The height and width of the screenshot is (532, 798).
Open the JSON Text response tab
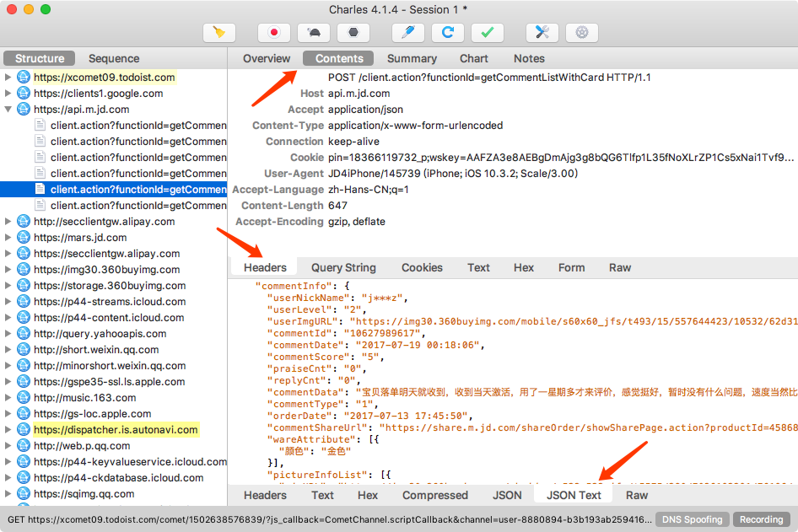pos(574,495)
